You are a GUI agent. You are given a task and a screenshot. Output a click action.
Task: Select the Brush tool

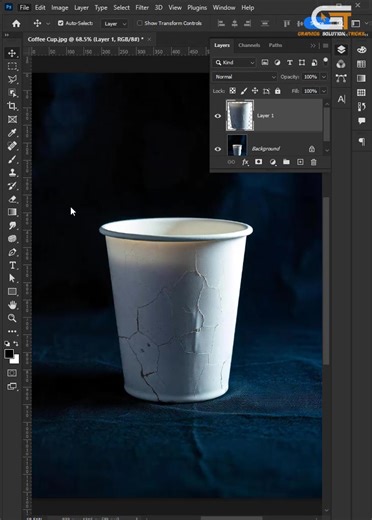tap(12, 159)
